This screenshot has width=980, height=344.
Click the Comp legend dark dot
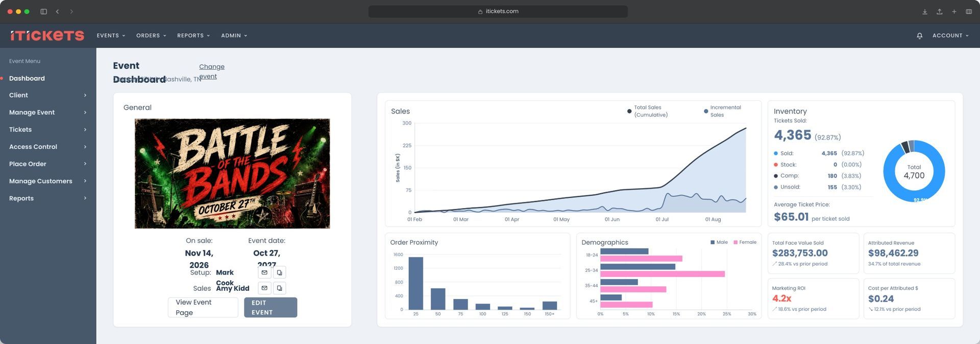coord(776,176)
